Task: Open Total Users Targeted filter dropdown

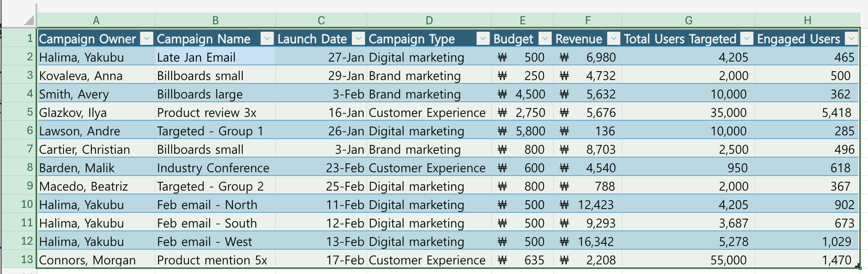Action: [x=747, y=39]
